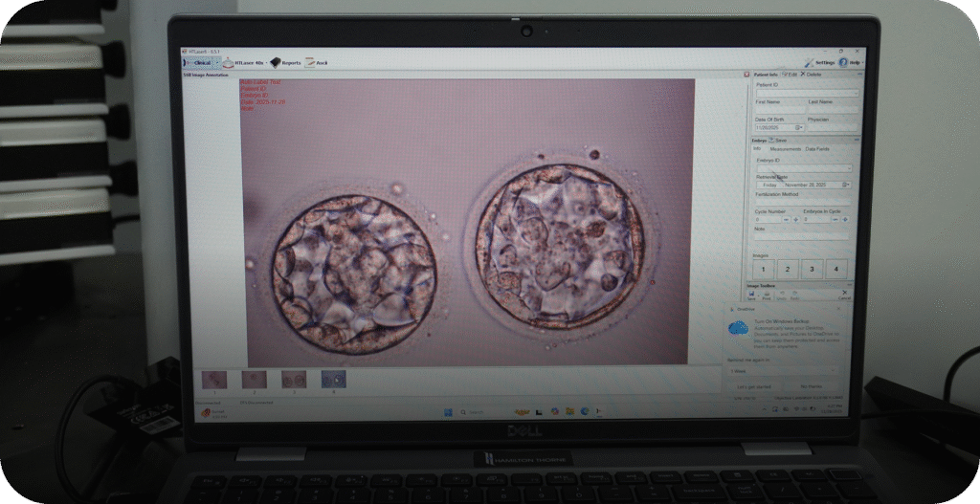The image size is (980, 504).
Task: Increase the Cycle Number with plus
Action: 795,220
